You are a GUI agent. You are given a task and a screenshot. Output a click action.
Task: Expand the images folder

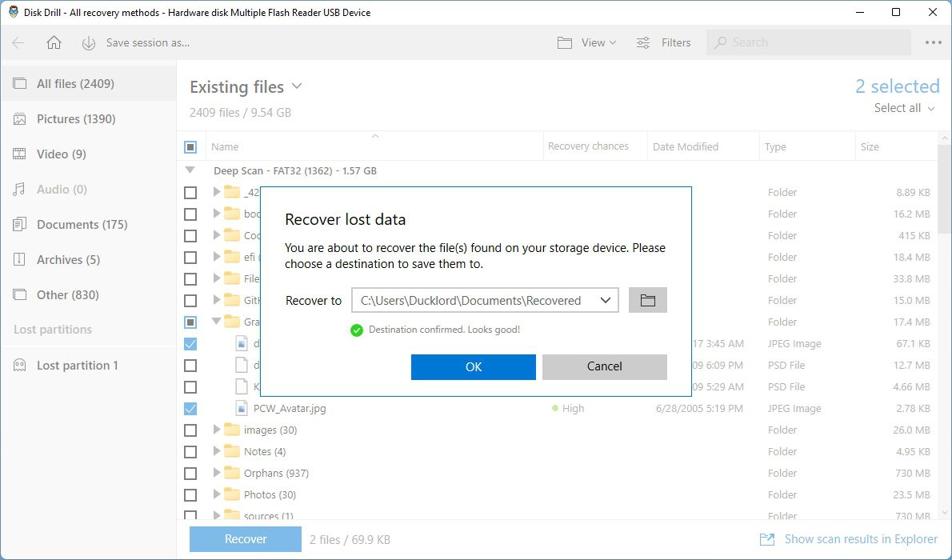(x=216, y=430)
